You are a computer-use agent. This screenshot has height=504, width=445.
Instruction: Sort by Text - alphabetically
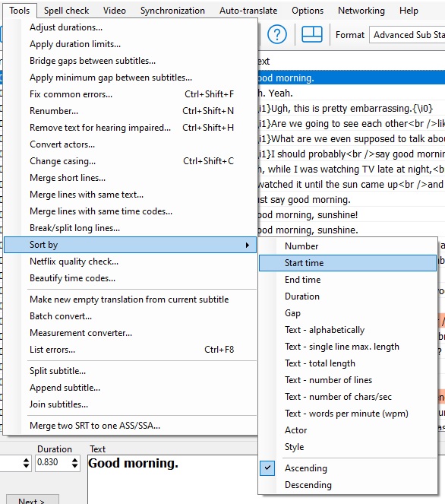click(348, 330)
